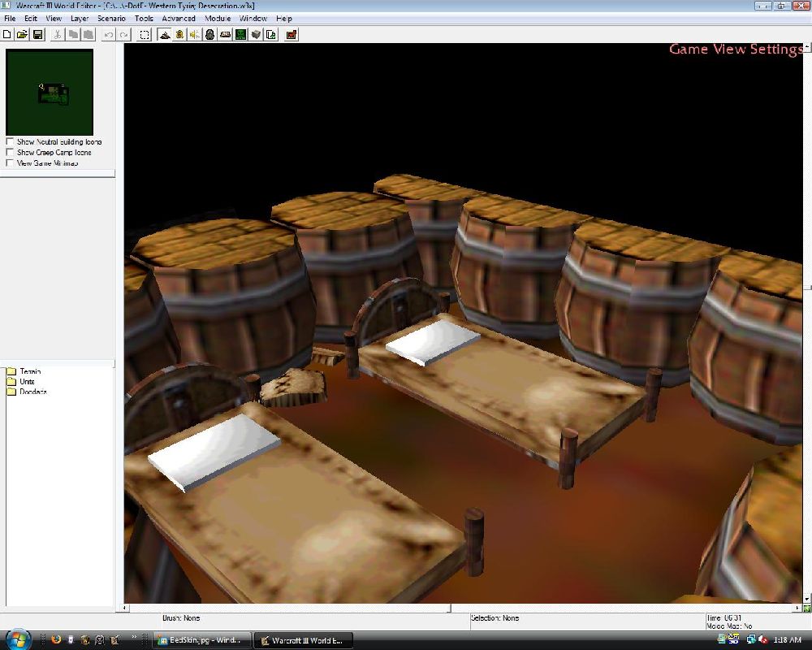Open the Tools menu
This screenshot has height=650, width=812.
pyautogui.click(x=144, y=19)
